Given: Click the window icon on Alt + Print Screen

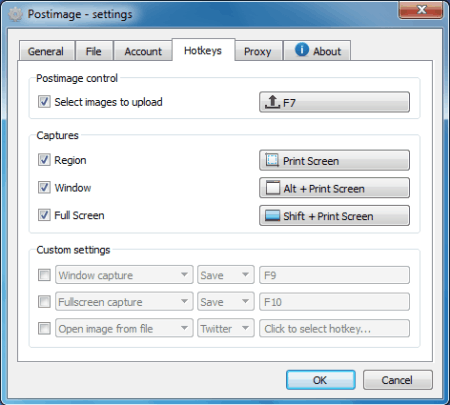Looking at the screenshot, I should (x=272, y=188).
